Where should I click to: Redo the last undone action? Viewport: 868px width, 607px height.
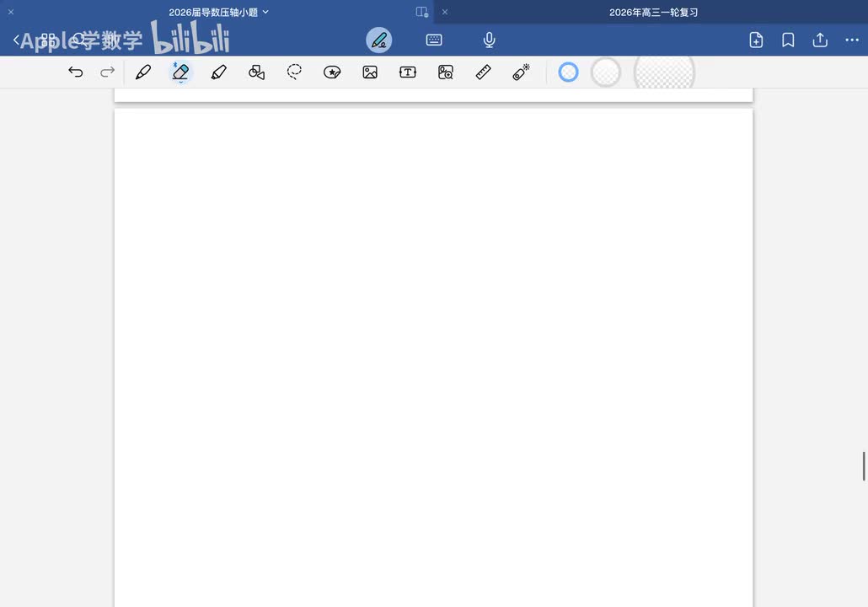[107, 72]
